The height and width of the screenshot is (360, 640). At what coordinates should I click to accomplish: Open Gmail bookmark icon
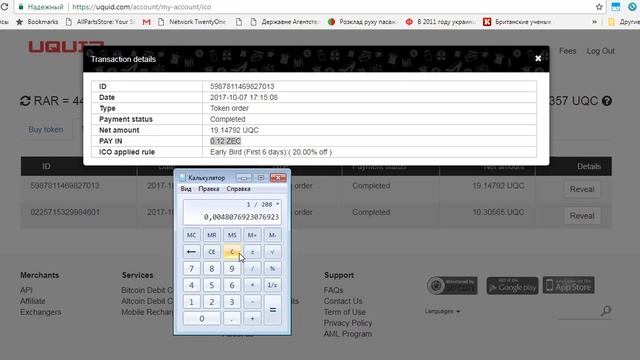pos(146,22)
